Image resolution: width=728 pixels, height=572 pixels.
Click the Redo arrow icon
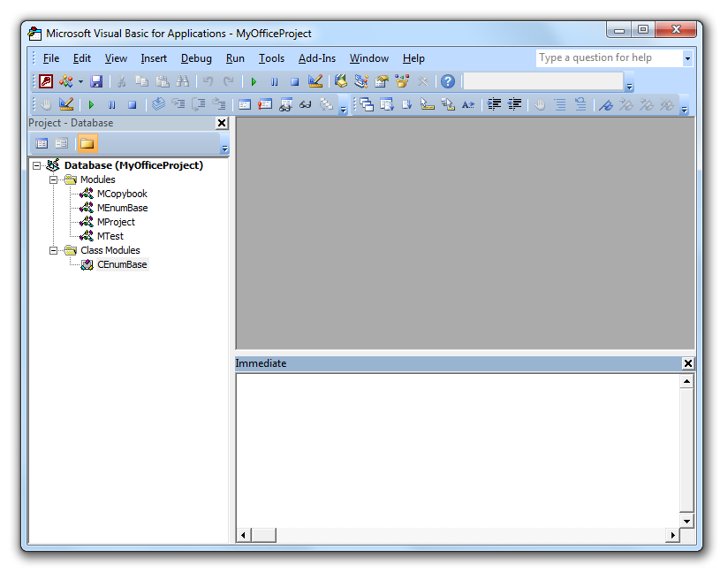click(228, 82)
